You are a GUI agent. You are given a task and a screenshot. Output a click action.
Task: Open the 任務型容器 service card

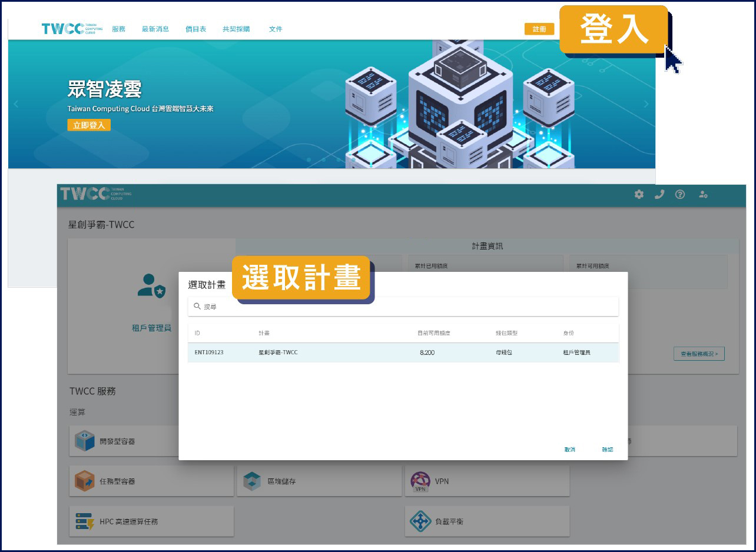coord(152,481)
